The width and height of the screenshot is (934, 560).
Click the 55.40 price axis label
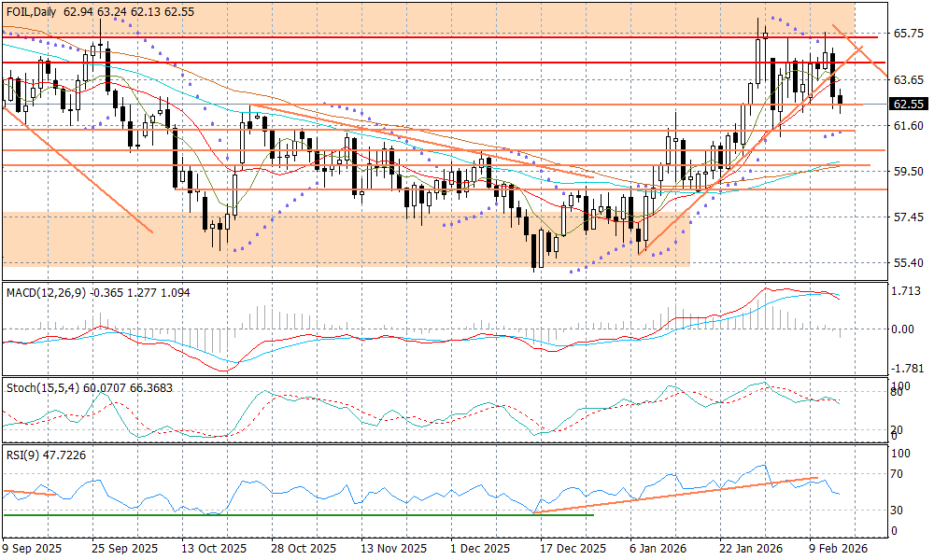909,263
